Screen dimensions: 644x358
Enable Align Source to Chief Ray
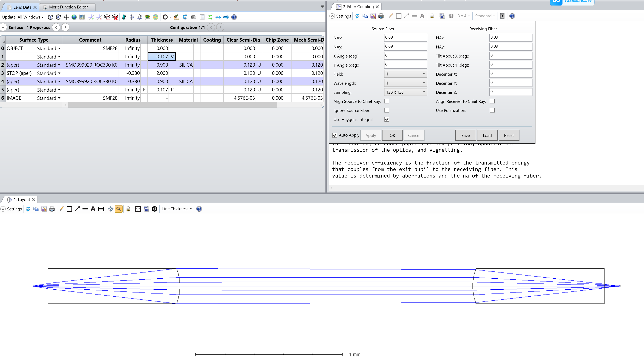coord(387,101)
